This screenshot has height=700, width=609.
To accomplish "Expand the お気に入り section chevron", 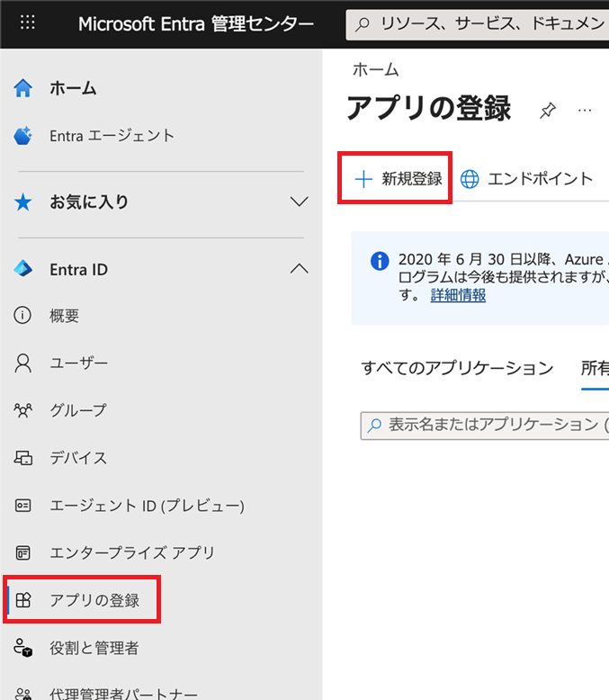I will pyautogui.click(x=300, y=202).
